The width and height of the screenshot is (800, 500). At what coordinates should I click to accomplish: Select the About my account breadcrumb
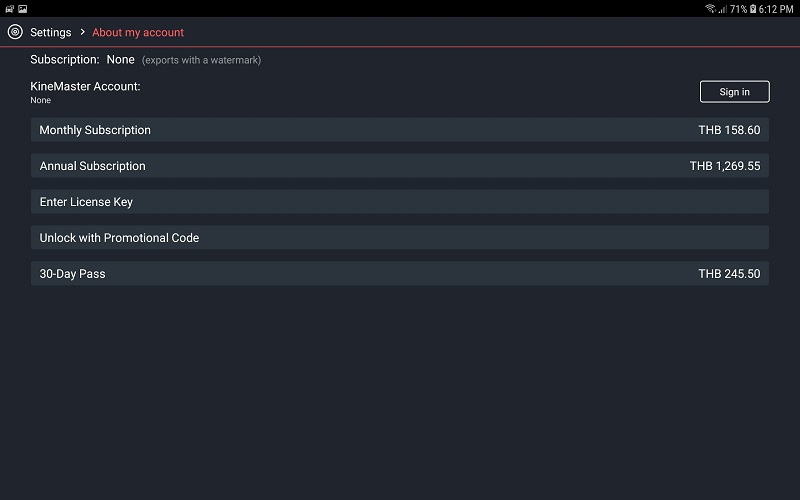pyautogui.click(x=138, y=32)
